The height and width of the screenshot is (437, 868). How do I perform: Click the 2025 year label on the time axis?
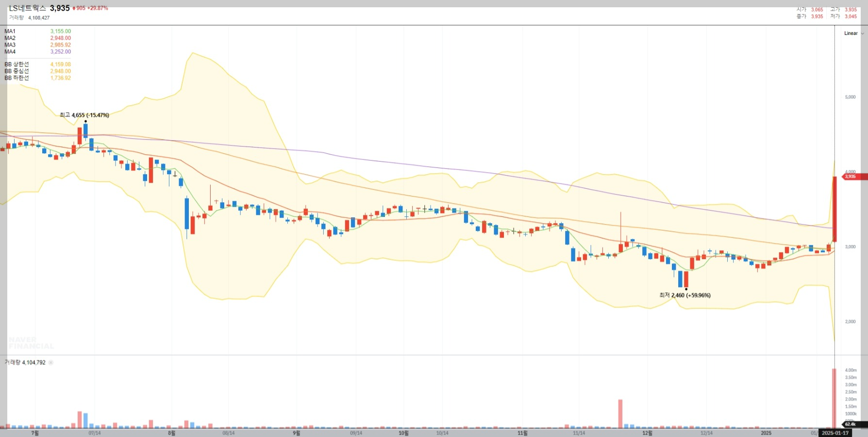click(766, 433)
